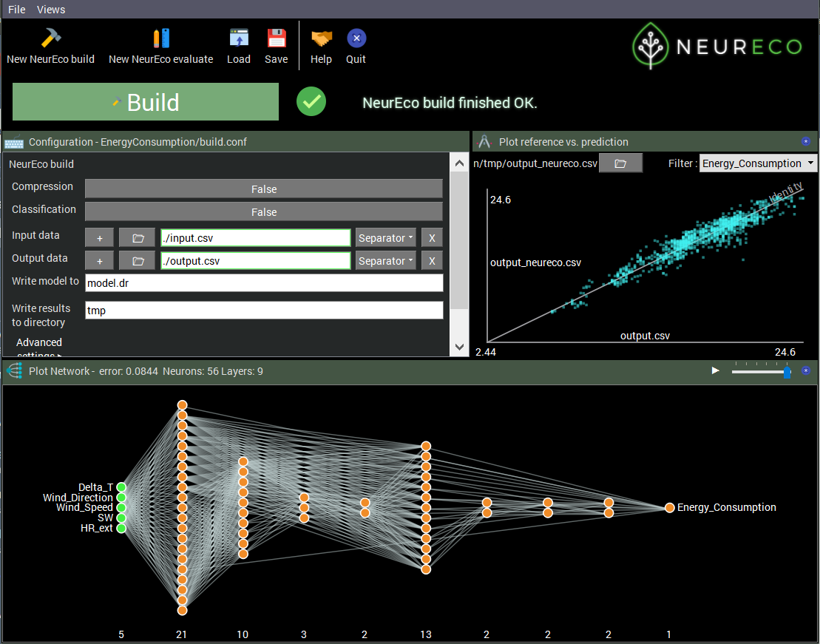
Task: Toggle the Compression False button
Action: point(263,189)
